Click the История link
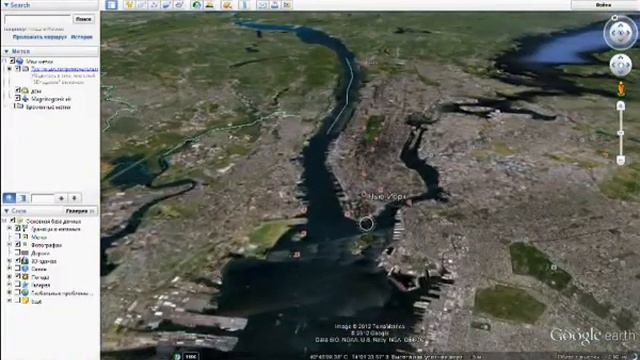The width and height of the screenshot is (640, 360). (x=82, y=37)
